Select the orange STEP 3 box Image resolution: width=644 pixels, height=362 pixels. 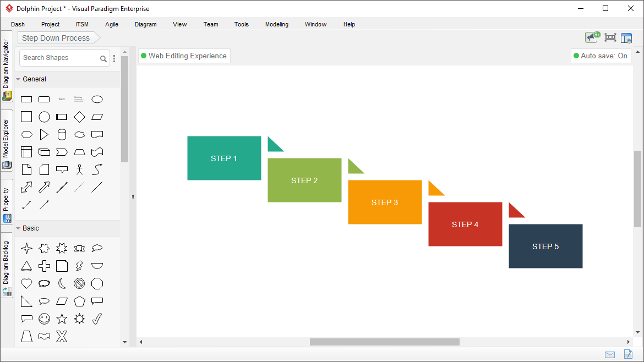tap(385, 202)
